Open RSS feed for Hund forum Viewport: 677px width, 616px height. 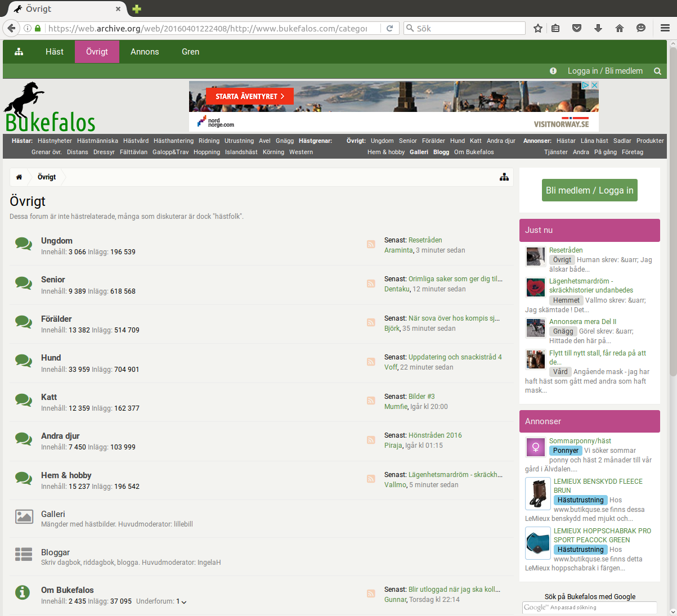(x=371, y=362)
